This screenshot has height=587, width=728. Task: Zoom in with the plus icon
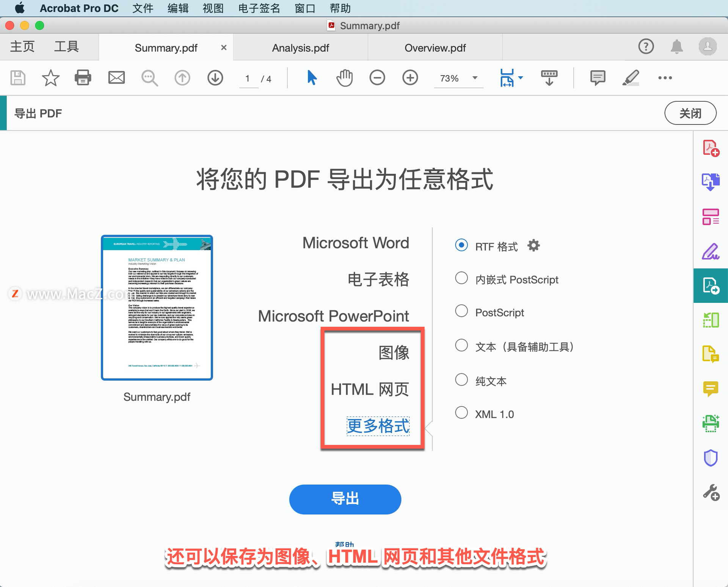click(410, 78)
